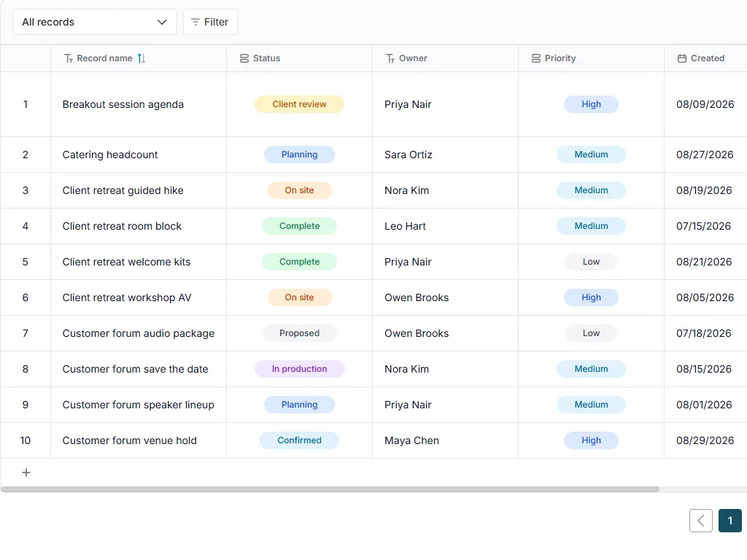The image size is (747, 560).
Task: Click Medium priority for Catering headcount
Action: click(591, 155)
